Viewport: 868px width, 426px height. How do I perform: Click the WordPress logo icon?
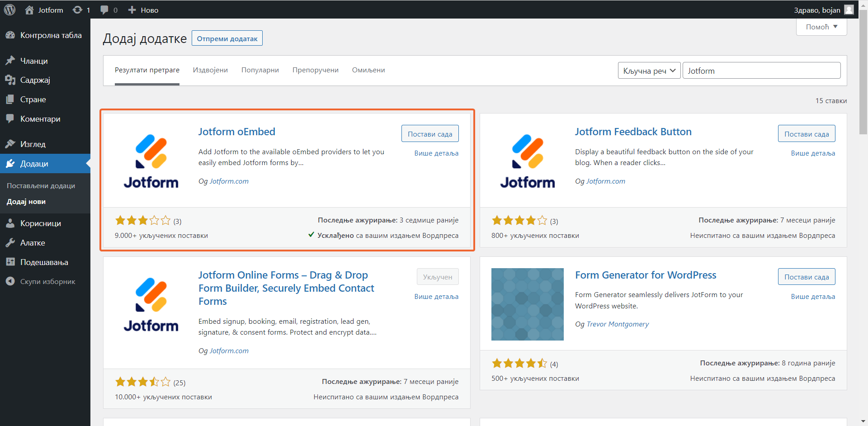pyautogui.click(x=9, y=9)
